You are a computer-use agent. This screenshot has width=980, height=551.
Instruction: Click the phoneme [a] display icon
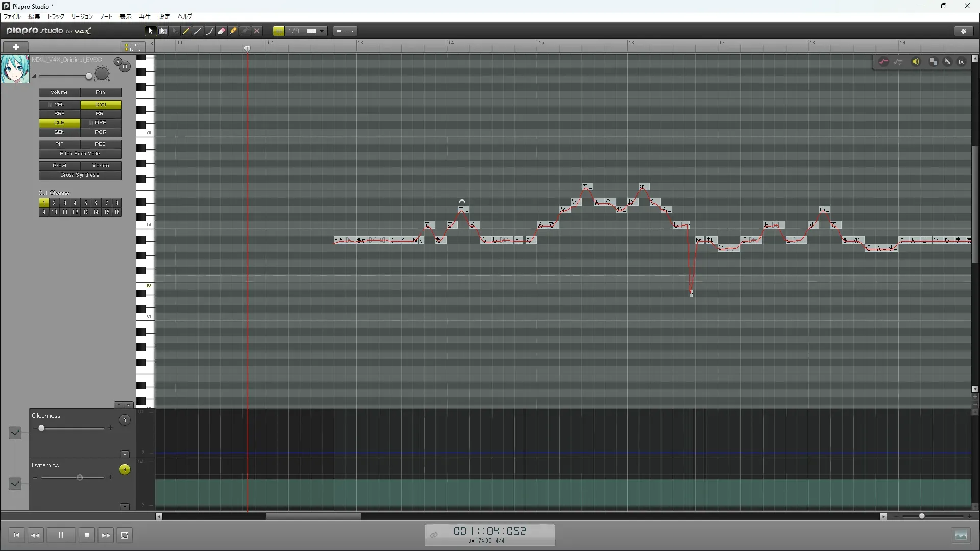coord(962,62)
